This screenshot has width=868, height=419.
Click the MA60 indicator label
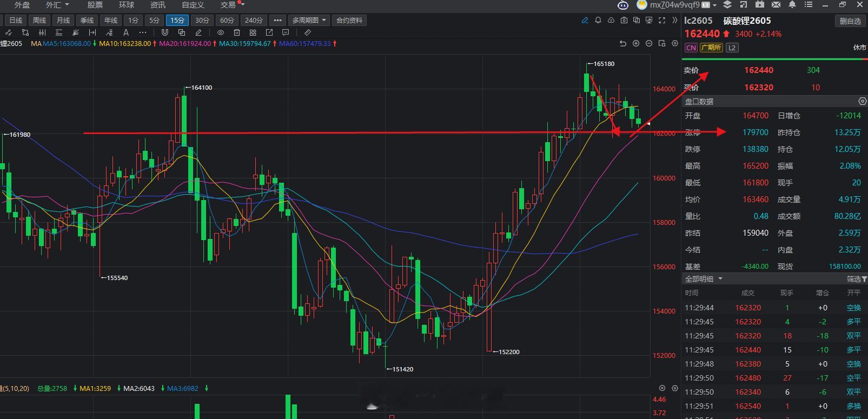coord(304,43)
